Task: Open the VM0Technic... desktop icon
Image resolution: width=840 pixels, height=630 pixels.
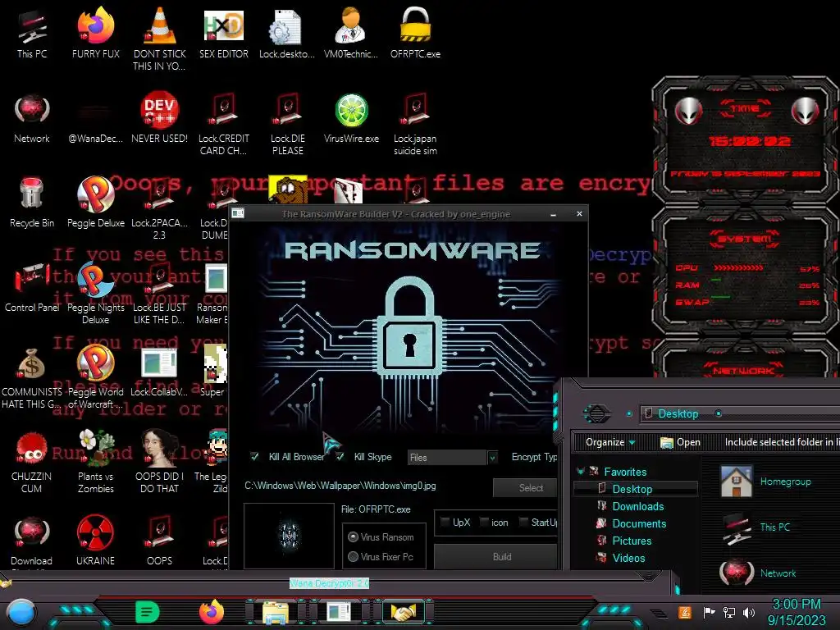Action: coord(351,33)
